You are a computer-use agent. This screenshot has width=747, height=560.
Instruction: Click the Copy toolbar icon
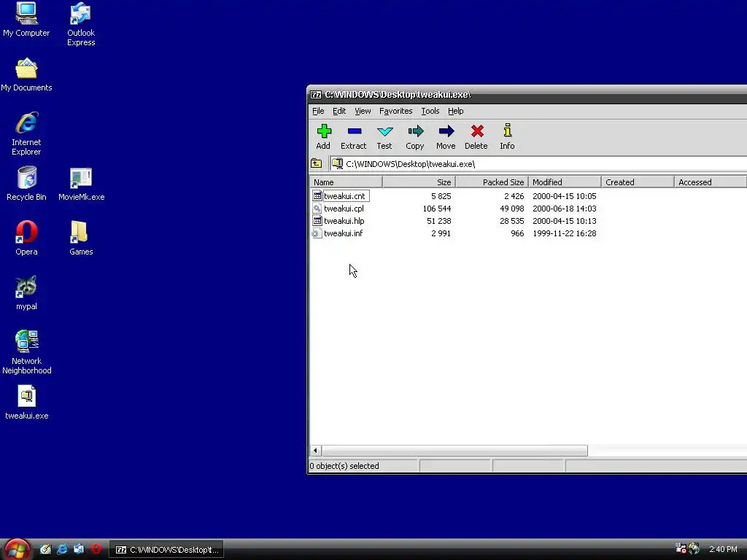[x=415, y=131]
